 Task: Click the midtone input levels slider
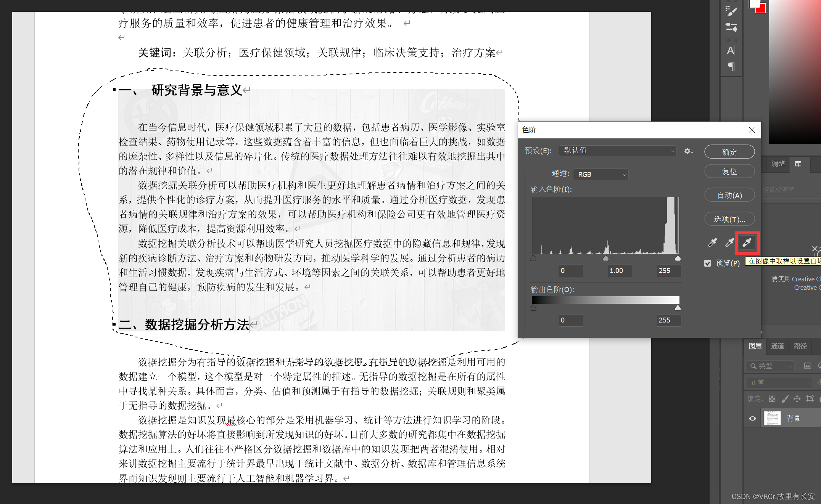(605, 258)
